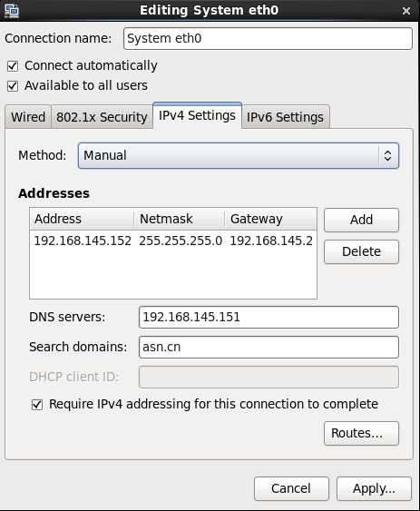Open the Method dropdown set to Manual

[x=239, y=155]
